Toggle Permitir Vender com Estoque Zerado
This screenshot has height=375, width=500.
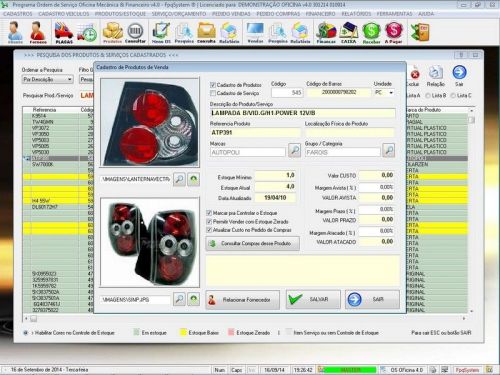tap(209, 221)
